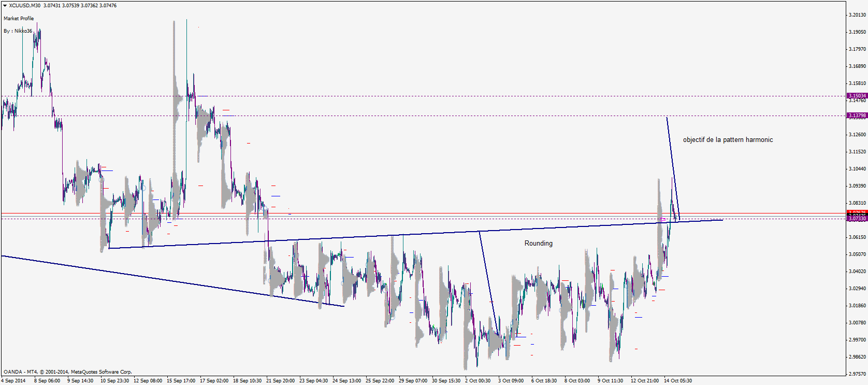Click the '14 Oct 05:30' time label
Viewport: 868px width, 385px height.
(678, 381)
